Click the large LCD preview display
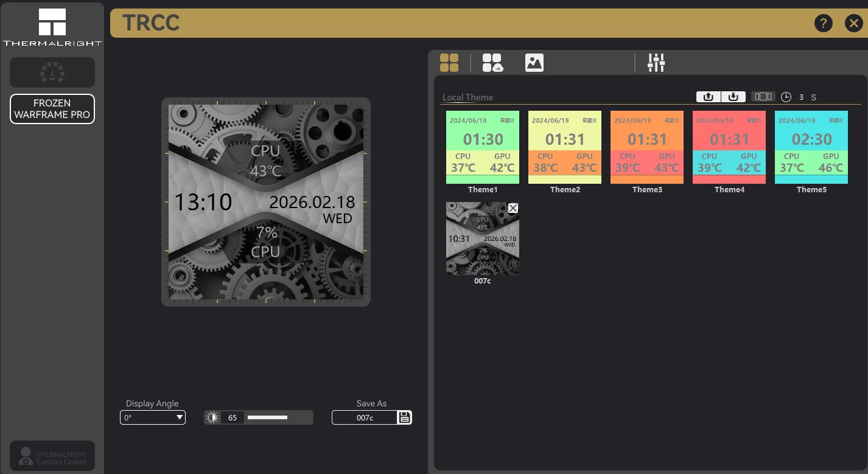 click(x=266, y=202)
